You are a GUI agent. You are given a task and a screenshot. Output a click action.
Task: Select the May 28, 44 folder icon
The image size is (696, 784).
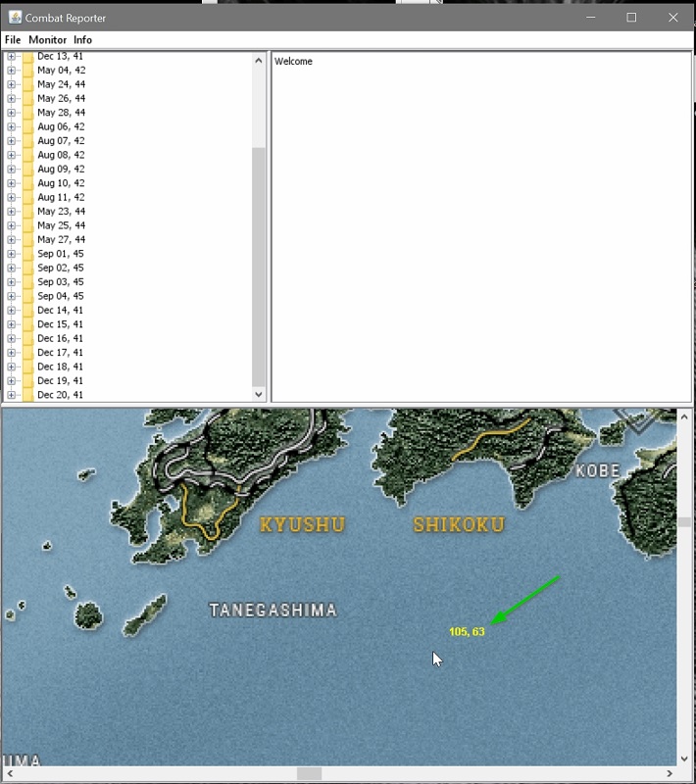pos(28,113)
